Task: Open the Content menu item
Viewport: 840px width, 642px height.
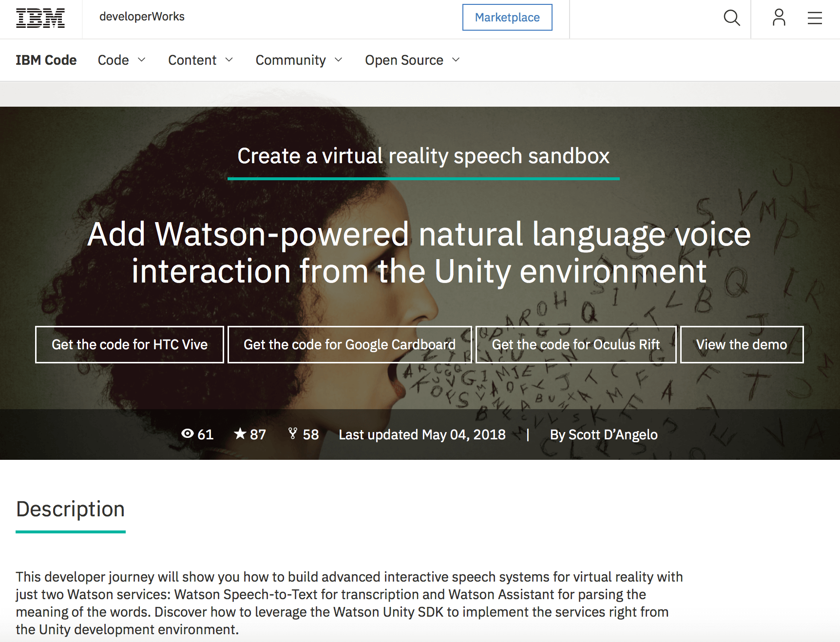Action: [x=192, y=60]
